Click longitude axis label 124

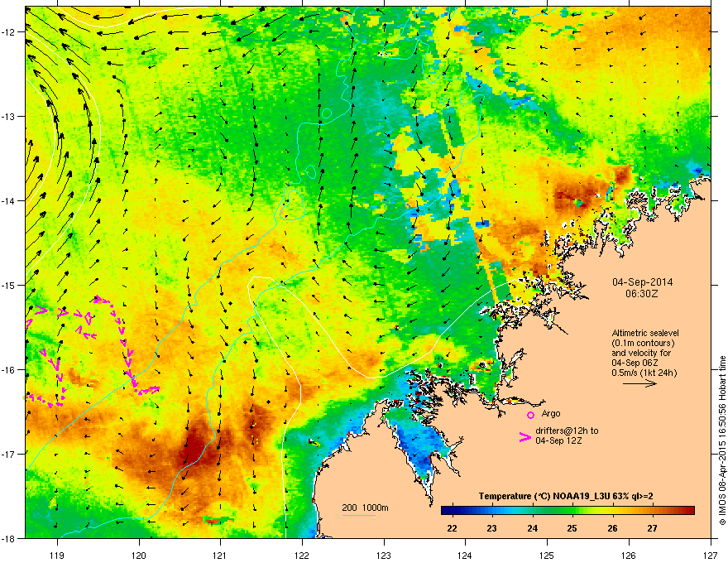tap(465, 555)
